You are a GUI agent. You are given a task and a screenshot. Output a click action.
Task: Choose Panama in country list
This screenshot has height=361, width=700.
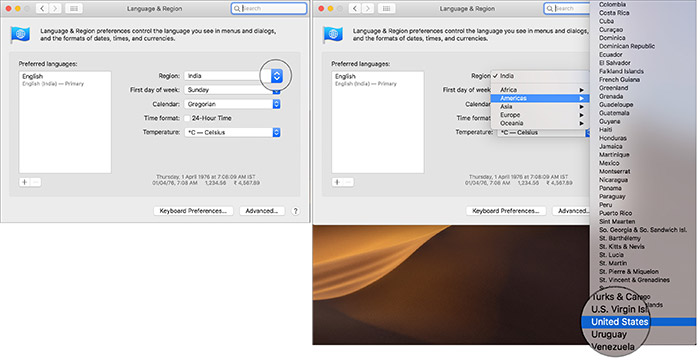coord(610,188)
